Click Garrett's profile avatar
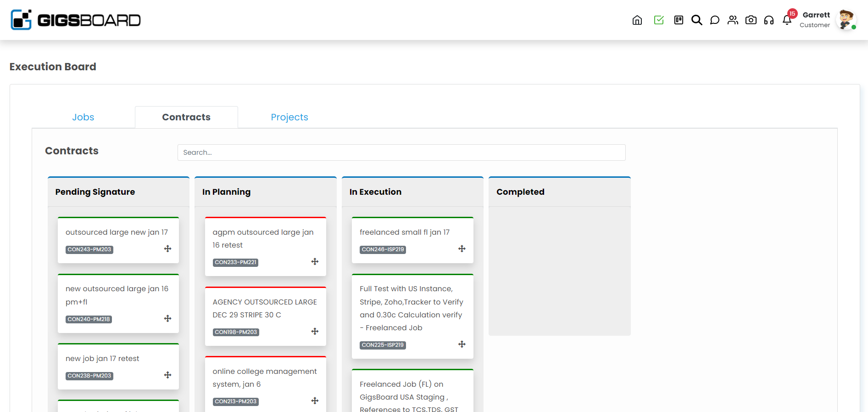Viewport: 868px width, 412px height. tap(846, 20)
